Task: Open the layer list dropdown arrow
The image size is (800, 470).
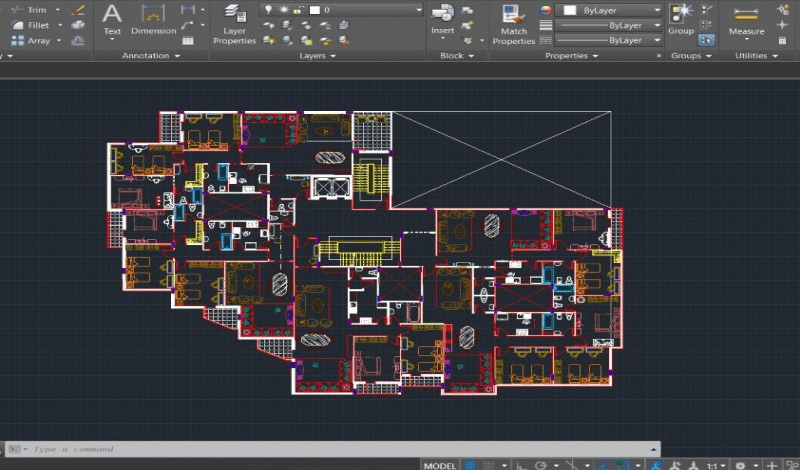Action: click(x=419, y=10)
